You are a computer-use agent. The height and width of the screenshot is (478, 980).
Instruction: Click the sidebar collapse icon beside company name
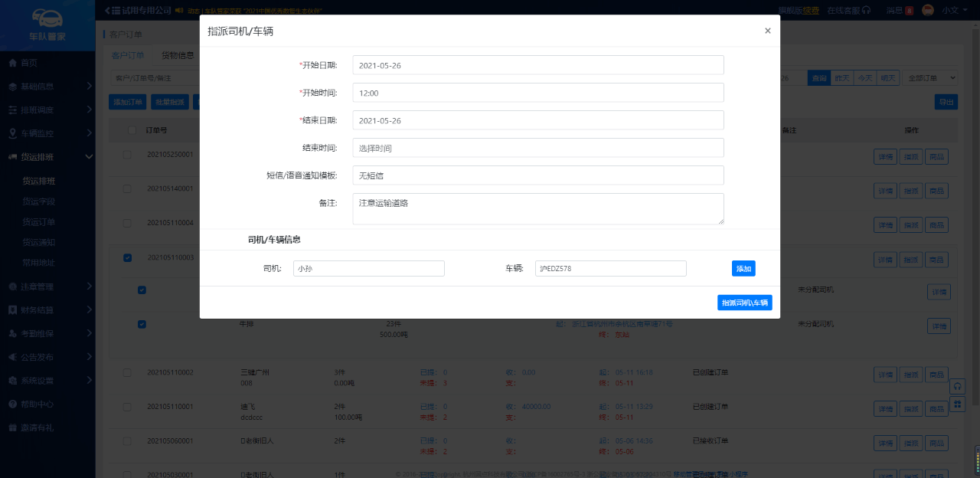click(106, 10)
